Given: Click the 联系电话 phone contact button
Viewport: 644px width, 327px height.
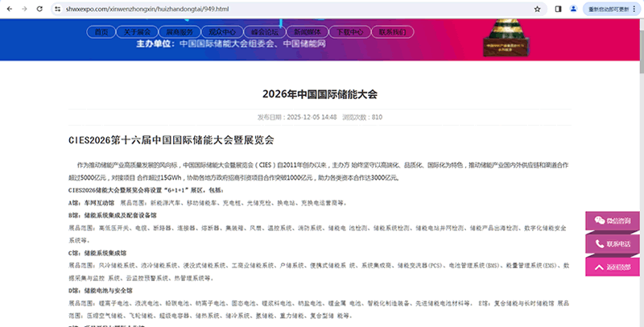Looking at the screenshot, I should [x=613, y=243].
